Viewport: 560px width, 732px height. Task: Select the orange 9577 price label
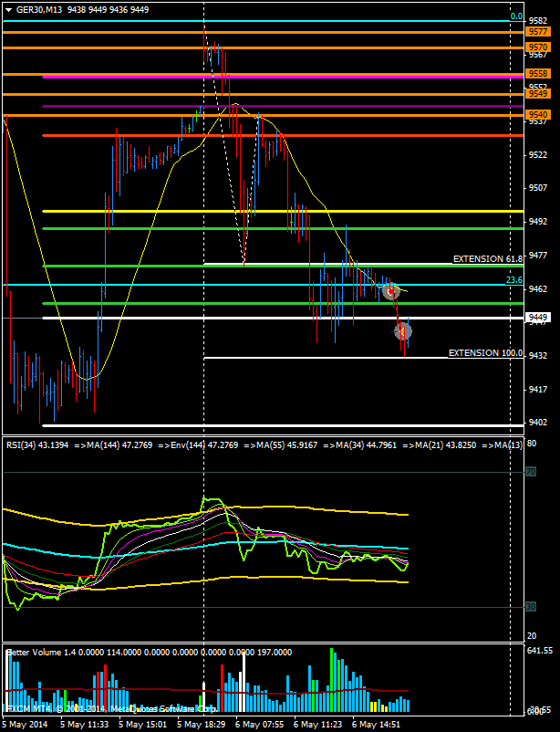click(x=537, y=32)
